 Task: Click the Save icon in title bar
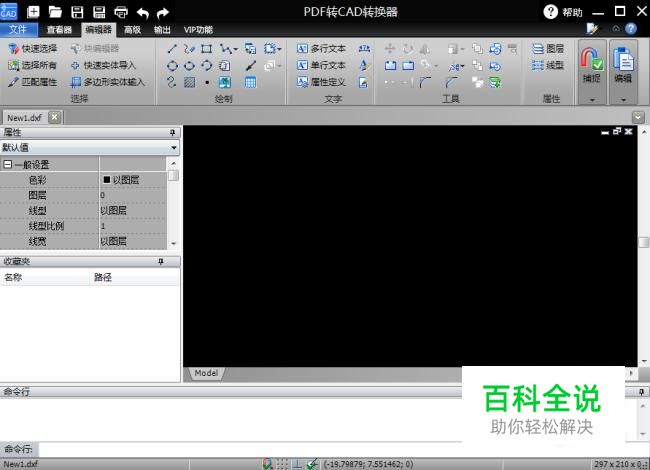(77, 12)
